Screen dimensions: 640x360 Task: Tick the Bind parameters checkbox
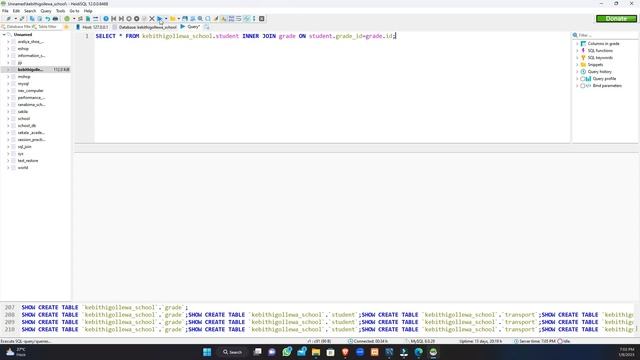tap(582, 86)
